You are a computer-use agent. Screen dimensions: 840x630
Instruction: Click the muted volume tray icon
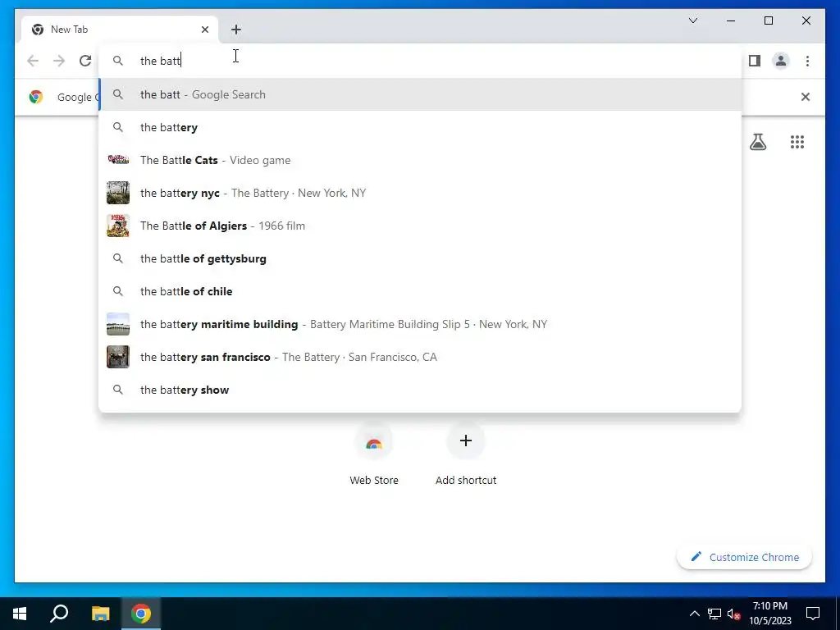733,614
